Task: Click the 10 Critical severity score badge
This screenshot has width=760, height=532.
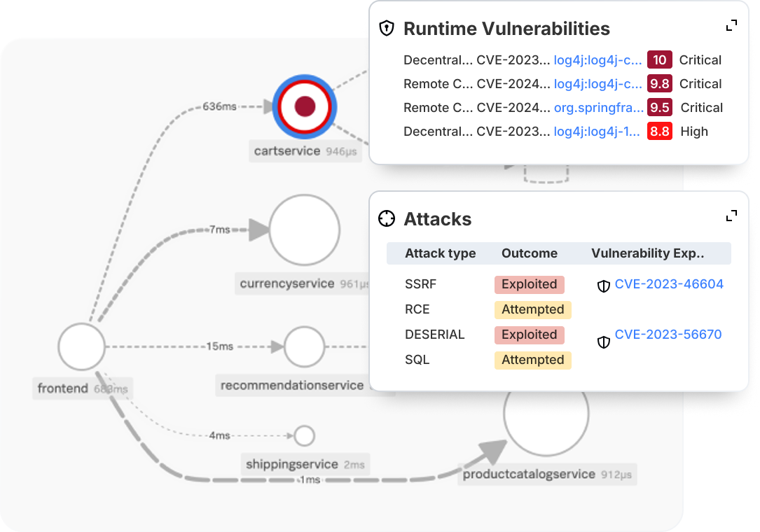Action: pos(660,60)
